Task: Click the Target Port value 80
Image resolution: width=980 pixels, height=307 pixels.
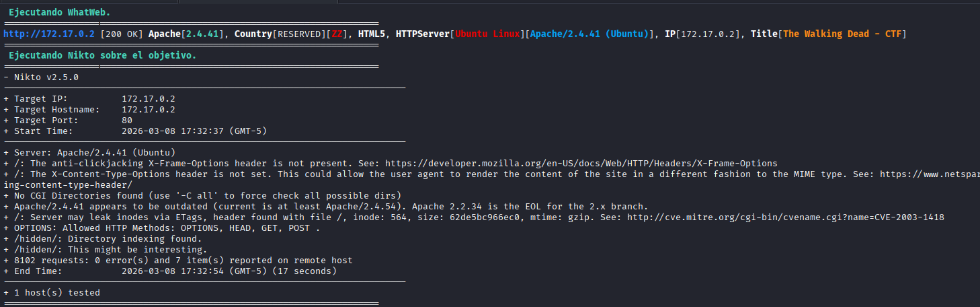Action: [x=126, y=120]
